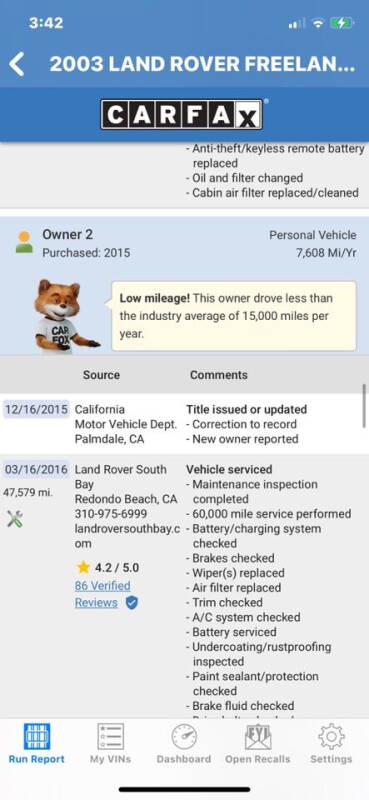Grab the vertical scrollbar indicator
The height and width of the screenshot is (800, 369).
tap(364, 406)
